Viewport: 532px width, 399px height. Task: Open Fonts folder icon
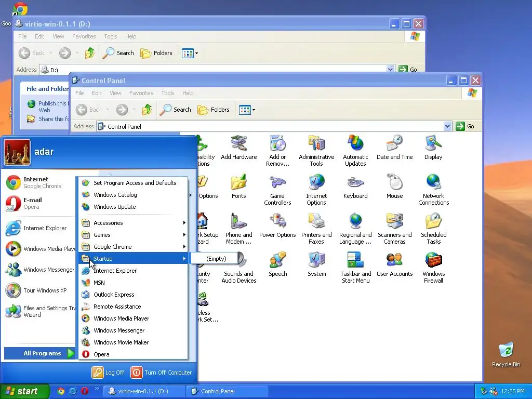pyautogui.click(x=238, y=187)
